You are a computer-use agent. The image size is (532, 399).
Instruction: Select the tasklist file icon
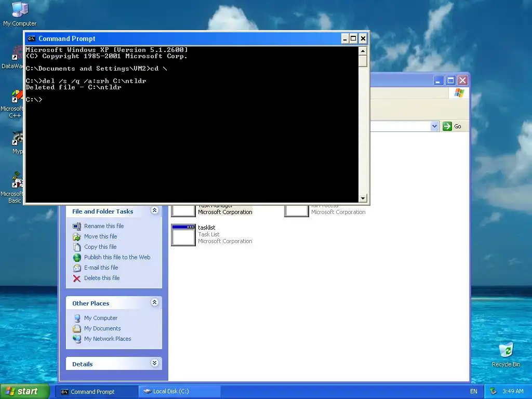tap(183, 235)
